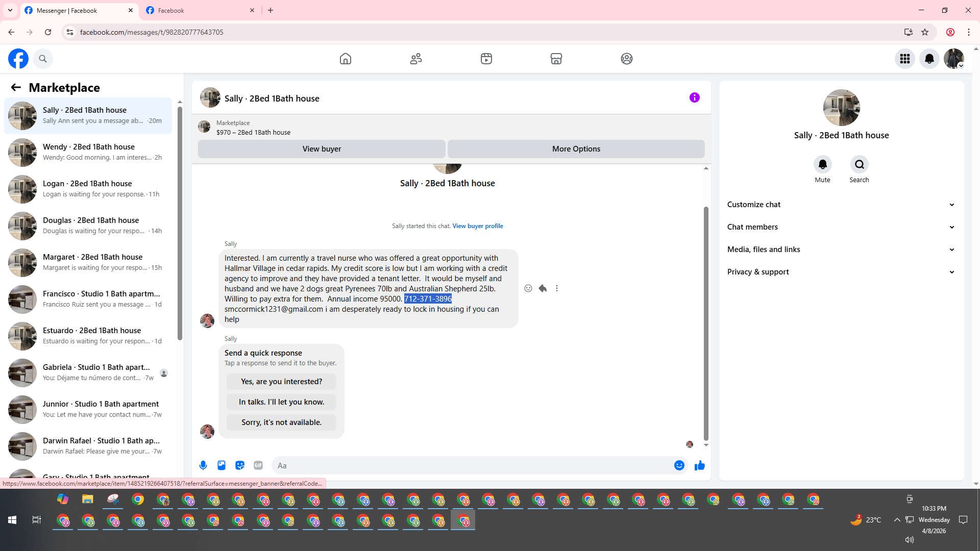Open Marketplace from top navigation
The image size is (980, 551).
[x=556, y=59]
